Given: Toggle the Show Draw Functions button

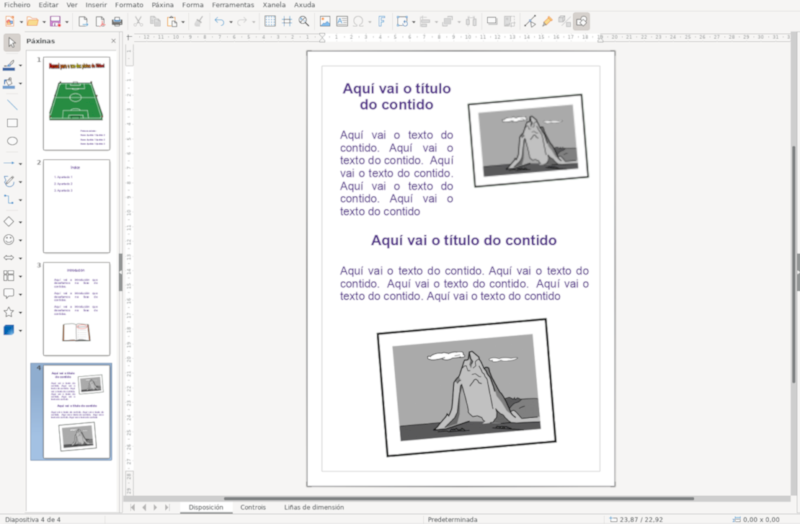Looking at the screenshot, I should [582, 21].
